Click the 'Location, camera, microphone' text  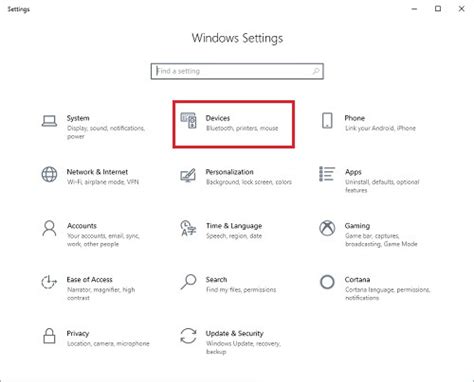coord(108,344)
